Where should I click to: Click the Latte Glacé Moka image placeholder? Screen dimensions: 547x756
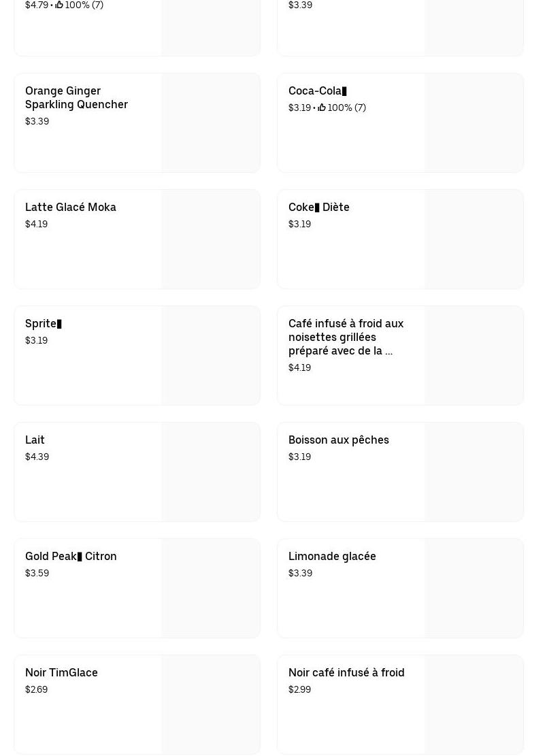[210, 239]
